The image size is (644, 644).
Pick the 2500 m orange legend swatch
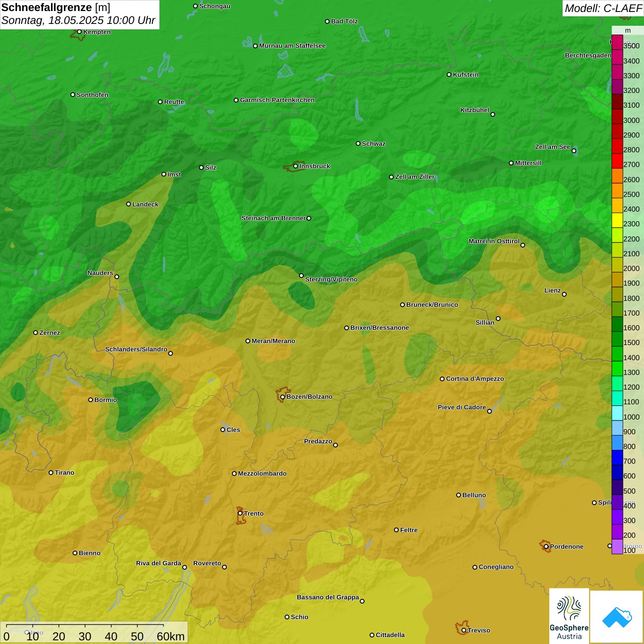[x=617, y=190]
